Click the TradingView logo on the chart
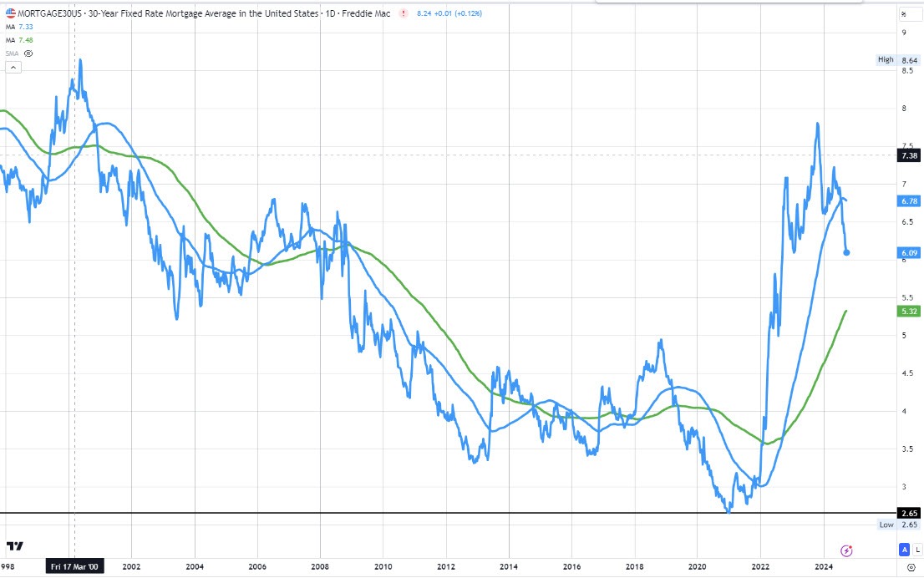Viewport: 924px width, 578px height. pos(15,546)
